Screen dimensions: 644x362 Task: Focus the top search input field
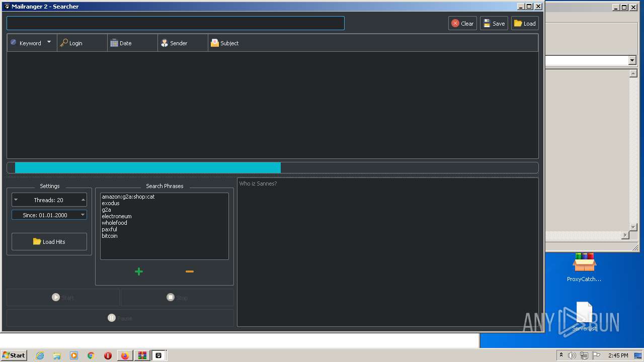[x=175, y=23]
